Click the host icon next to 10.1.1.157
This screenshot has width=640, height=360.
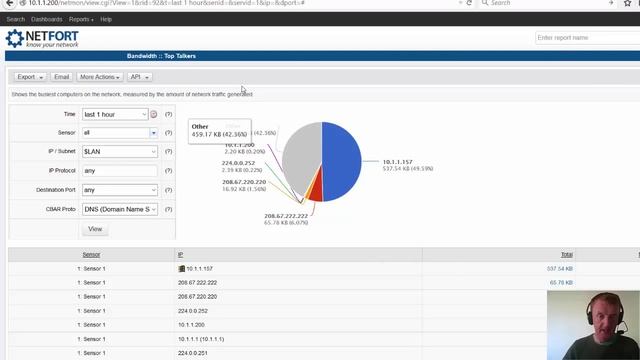[x=182, y=269]
